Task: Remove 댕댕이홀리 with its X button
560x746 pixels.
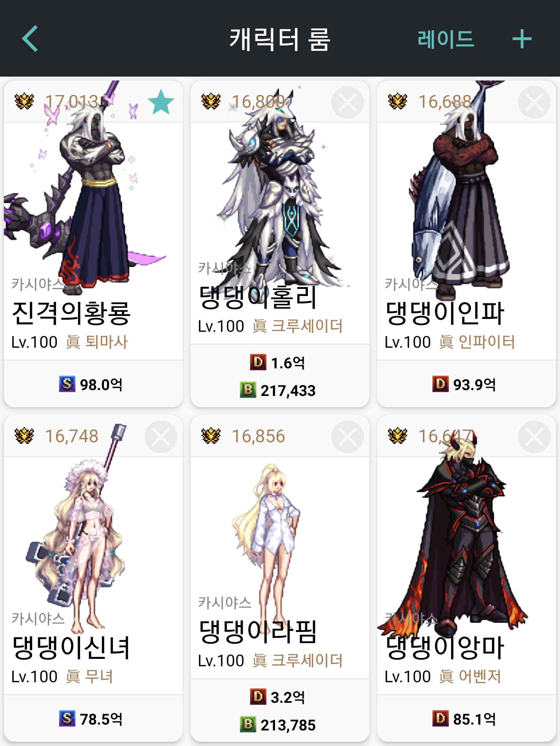Action: pos(347,102)
